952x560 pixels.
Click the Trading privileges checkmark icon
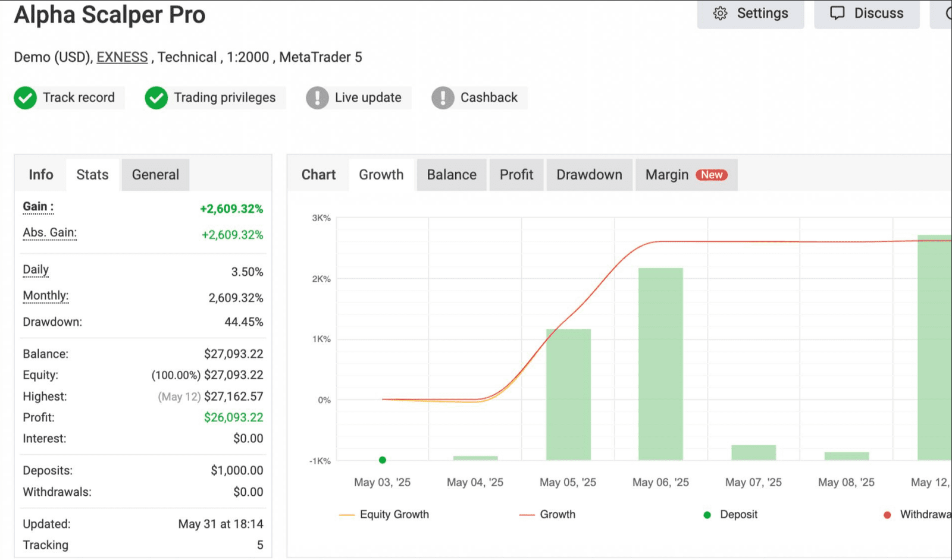click(156, 98)
